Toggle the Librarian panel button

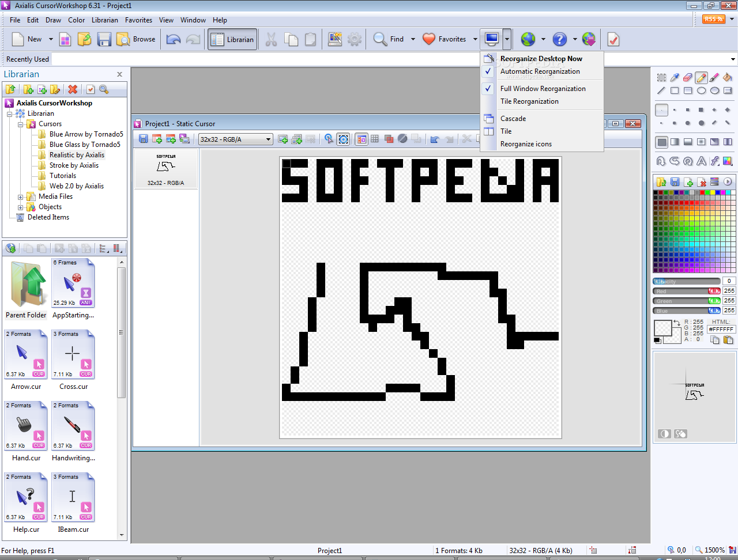pos(232,39)
